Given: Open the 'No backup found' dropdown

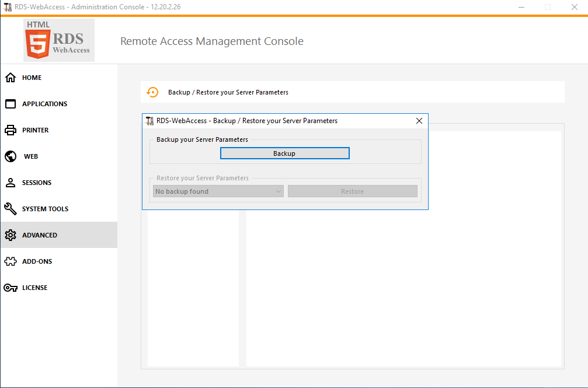Looking at the screenshot, I should (x=218, y=191).
